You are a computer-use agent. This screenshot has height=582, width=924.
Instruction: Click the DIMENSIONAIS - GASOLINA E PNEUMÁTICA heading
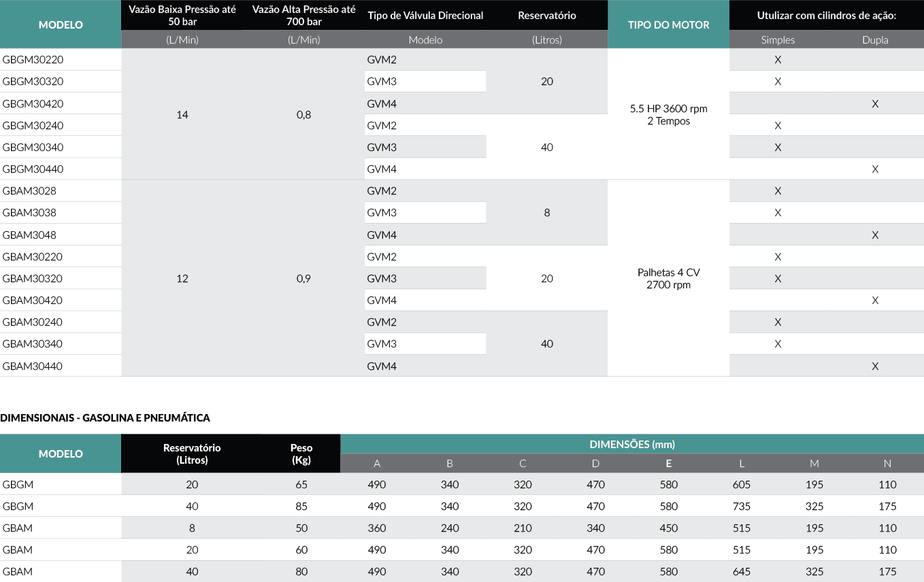(105, 417)
